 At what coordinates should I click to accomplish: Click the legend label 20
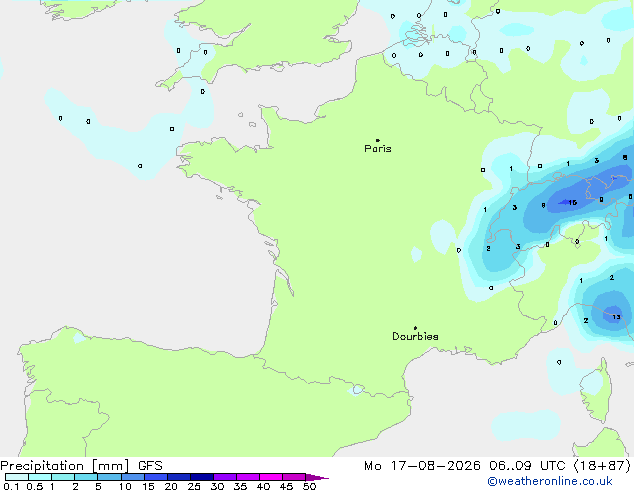point(171,486)
